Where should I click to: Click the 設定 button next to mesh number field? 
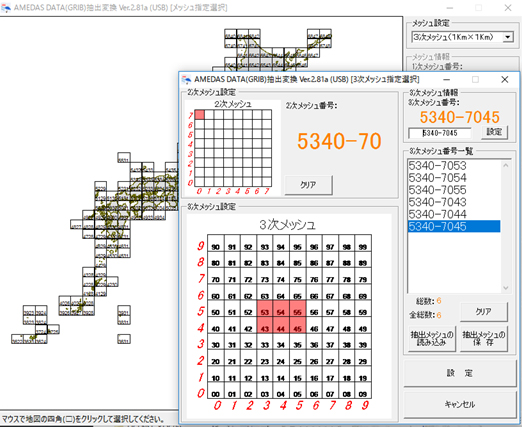click(x=494, y=132)
